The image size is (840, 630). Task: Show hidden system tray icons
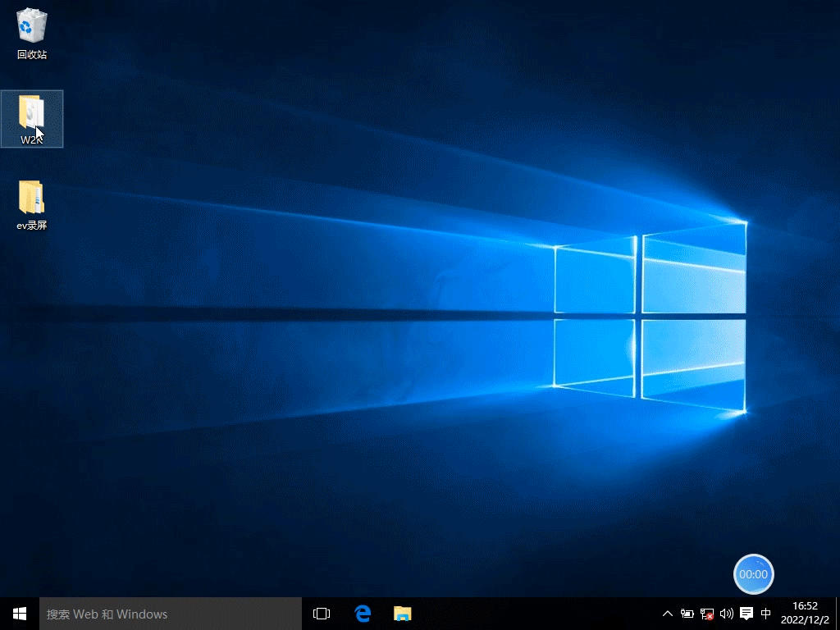pyautogui.click(x=668, y=614)
